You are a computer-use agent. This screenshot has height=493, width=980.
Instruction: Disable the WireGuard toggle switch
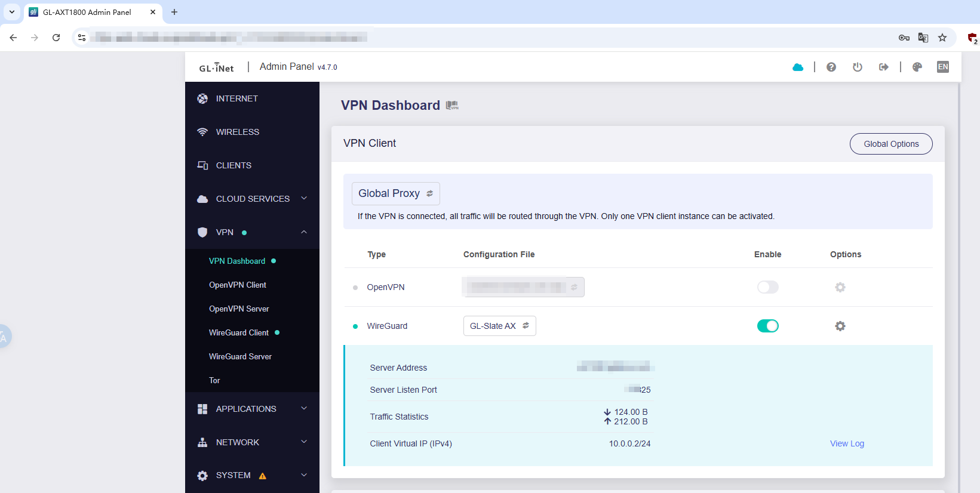(x=767, y=326)
